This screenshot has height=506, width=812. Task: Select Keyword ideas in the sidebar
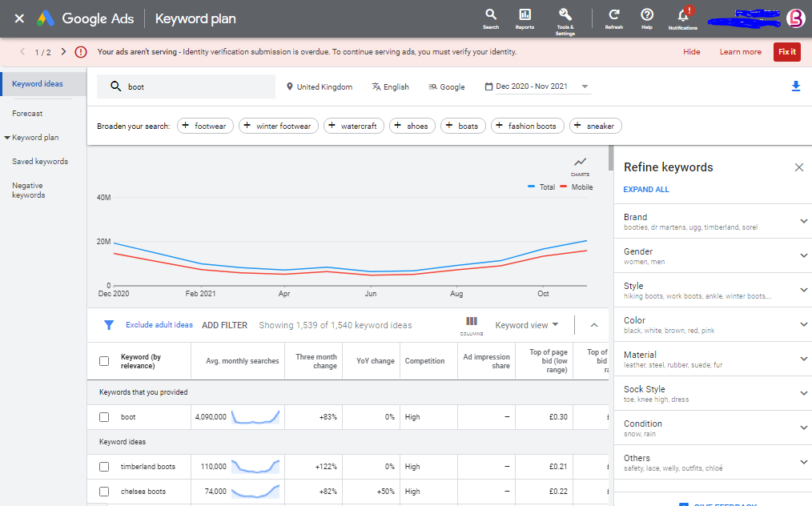coord(43,84)
